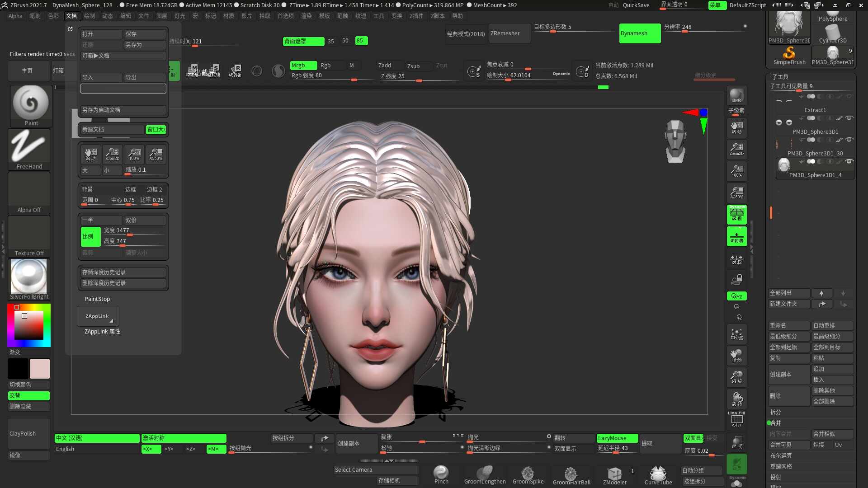Image resolution: width=868 pixels, height=488 pixels.
Task: Select the PM3D_Sphere3D1_4 subtool row
Action: coord(815,168)
